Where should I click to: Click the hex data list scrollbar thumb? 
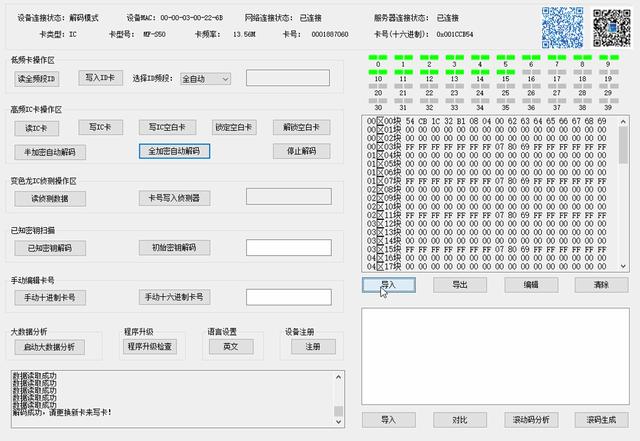tap(623, 145)
